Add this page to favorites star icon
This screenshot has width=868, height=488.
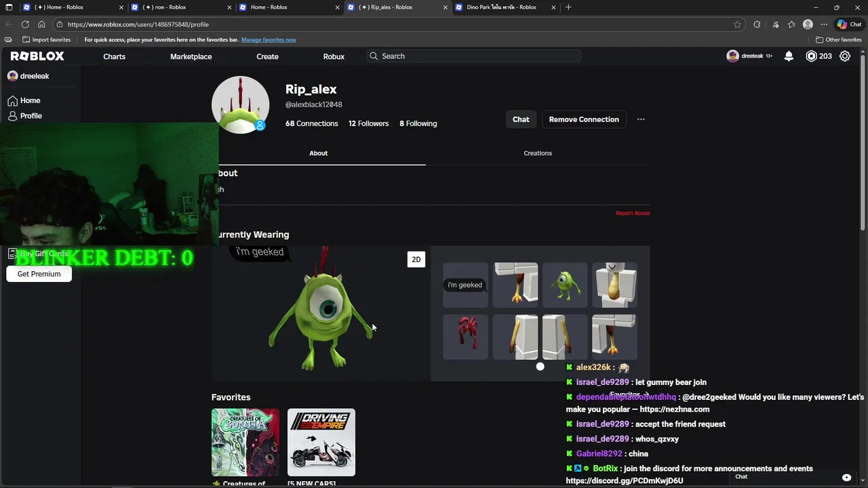click(x=737, y=24)
